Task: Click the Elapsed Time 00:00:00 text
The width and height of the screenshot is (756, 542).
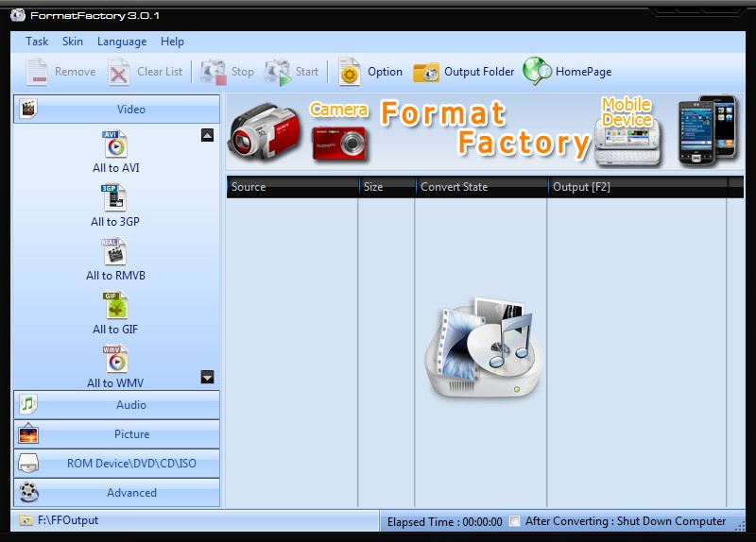Action: 444,522
